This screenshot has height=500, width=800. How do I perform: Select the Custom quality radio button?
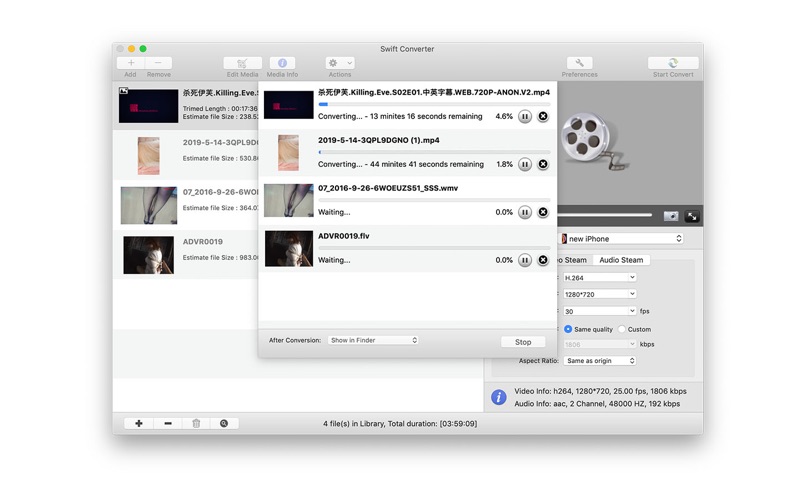[622, 329]
